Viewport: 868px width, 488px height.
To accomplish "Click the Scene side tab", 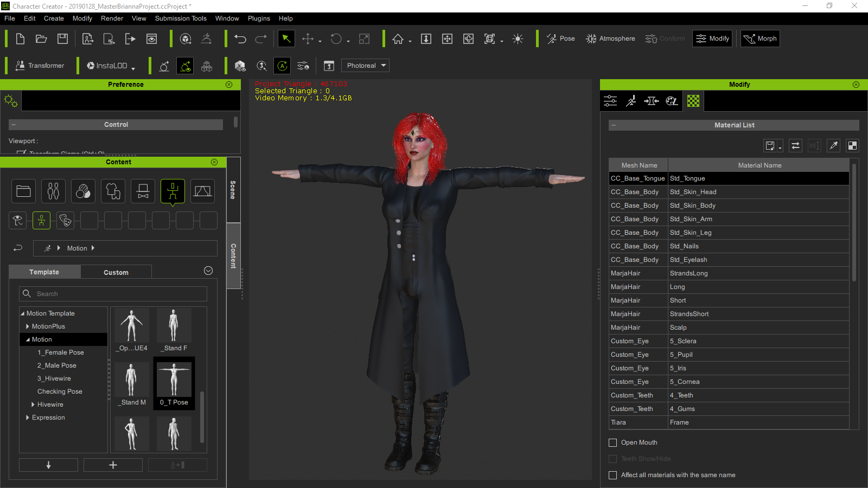I will 233,190.
